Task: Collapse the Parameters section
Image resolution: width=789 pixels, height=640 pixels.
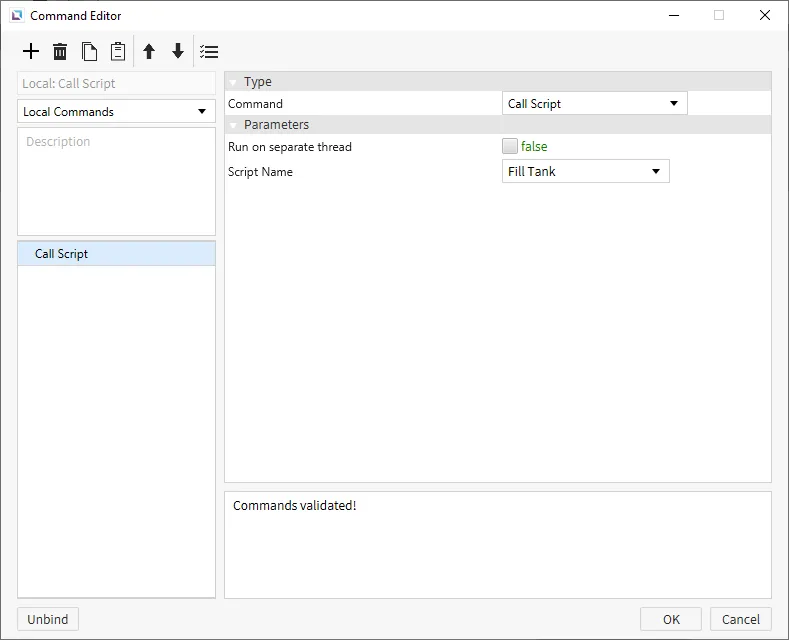Action: coord(233,125)
